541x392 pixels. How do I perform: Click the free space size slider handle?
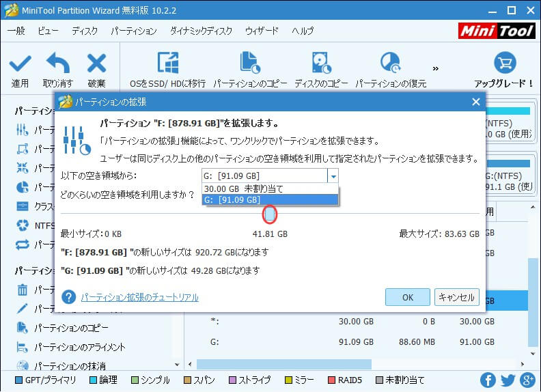(269, 214)
